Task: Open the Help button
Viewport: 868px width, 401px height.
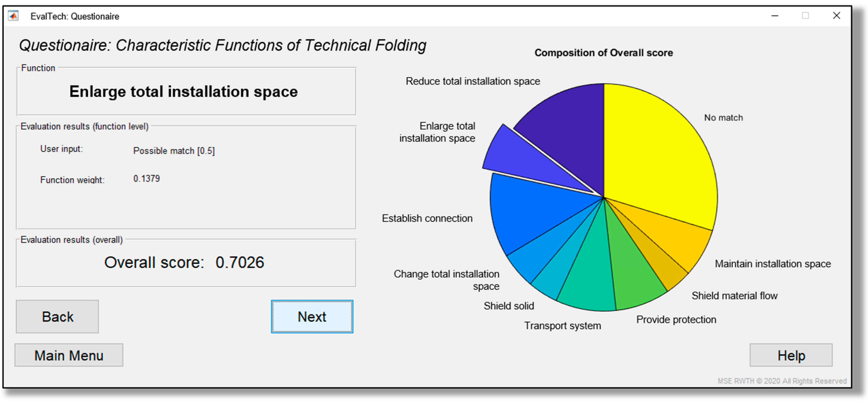Action: [791, 355]
